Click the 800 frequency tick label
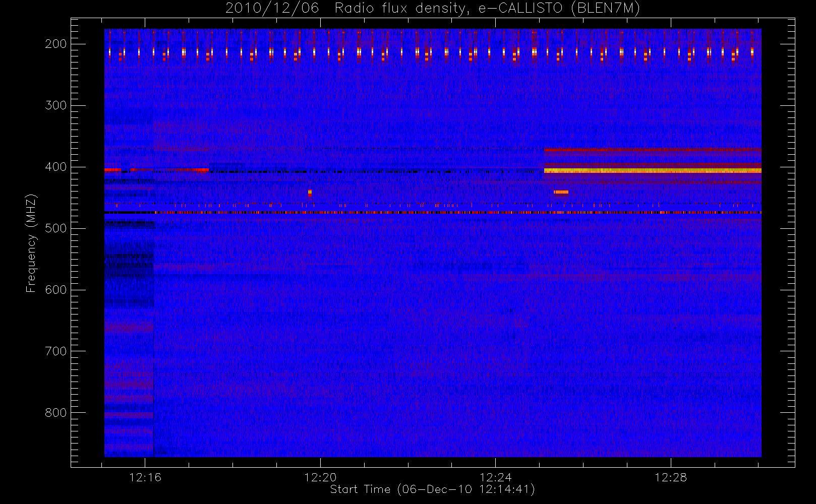The height and width of the screenshot is (504, 816). pos(55,413)
